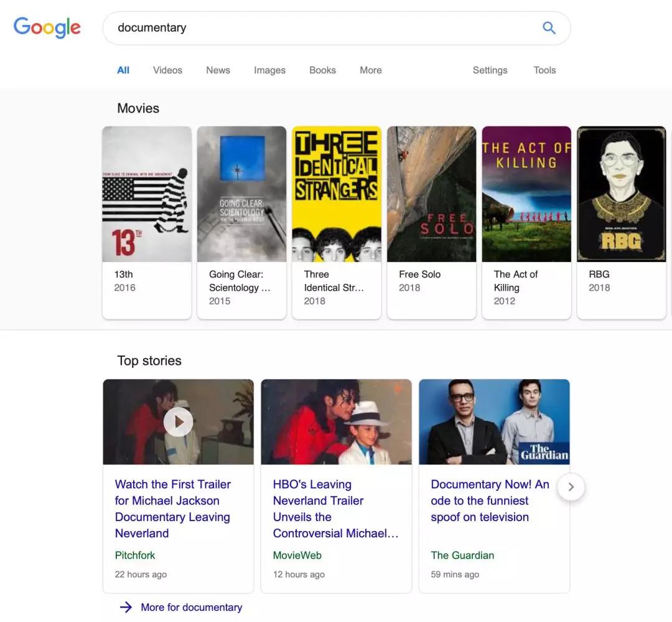Open Three Identical Strangers poster

click(337, 194)
